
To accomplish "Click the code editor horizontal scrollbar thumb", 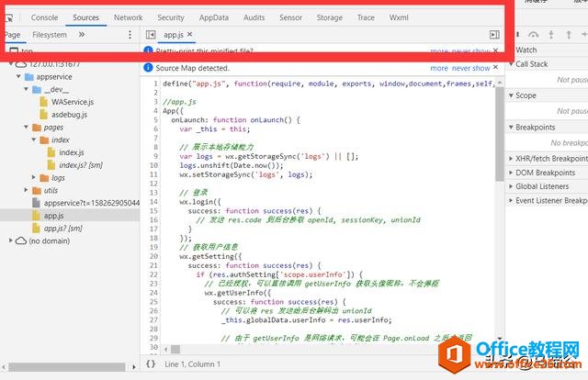I will [175, 350].
